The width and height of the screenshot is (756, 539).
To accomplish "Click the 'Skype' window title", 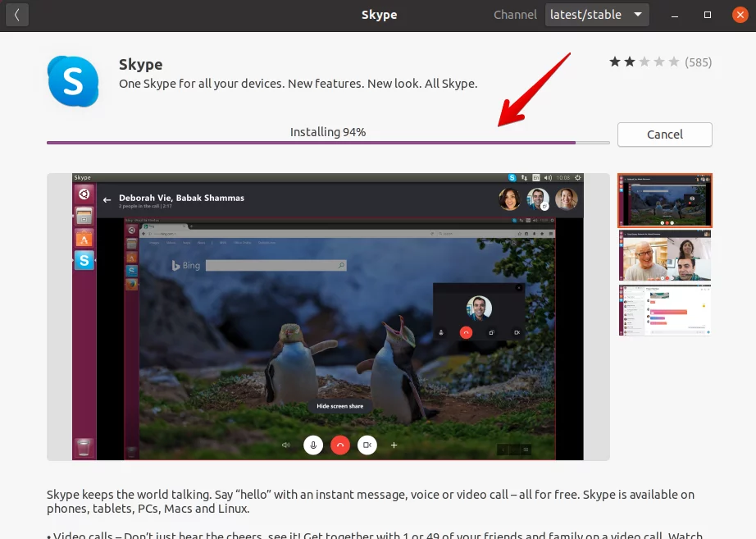I will 379,15.
